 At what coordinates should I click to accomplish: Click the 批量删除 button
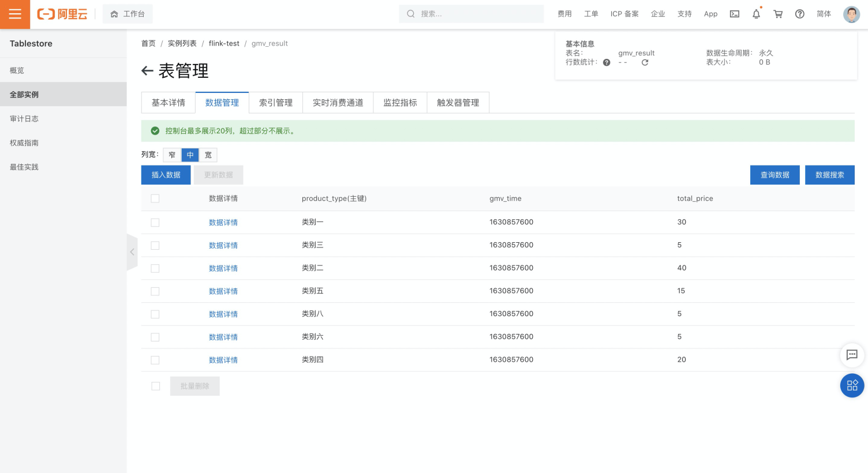coord(195,386)
